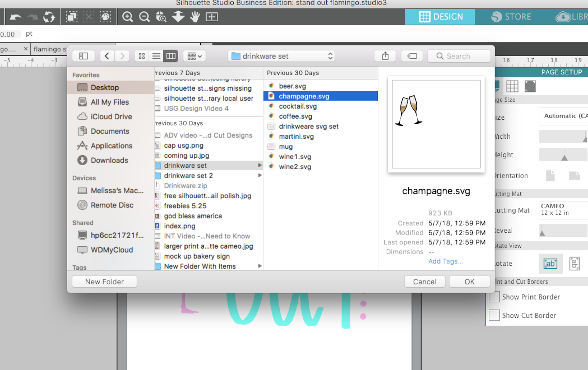
Task: Select the Zoom Out magnifier tool
Action: pyautogui.click(x=144, y=17)
